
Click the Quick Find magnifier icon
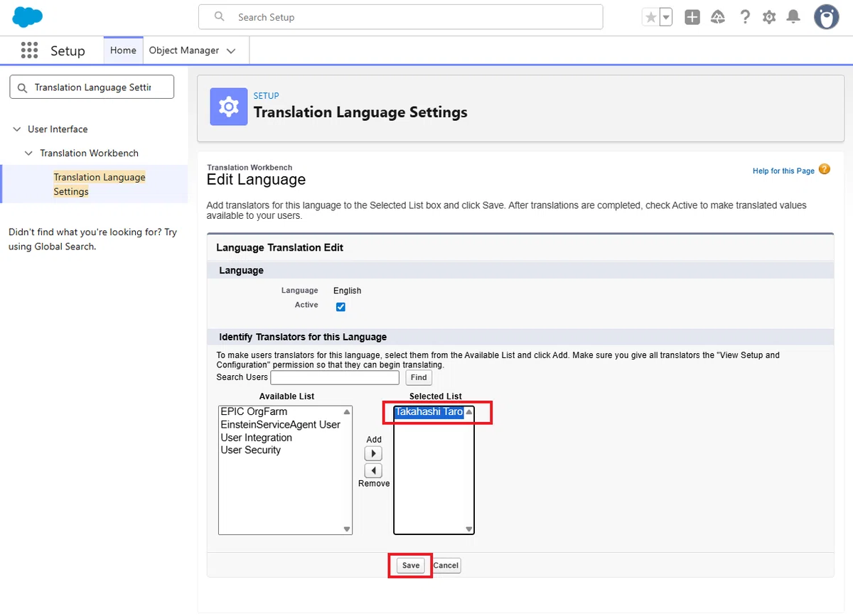pyautogui.click(x=22, y=87)
